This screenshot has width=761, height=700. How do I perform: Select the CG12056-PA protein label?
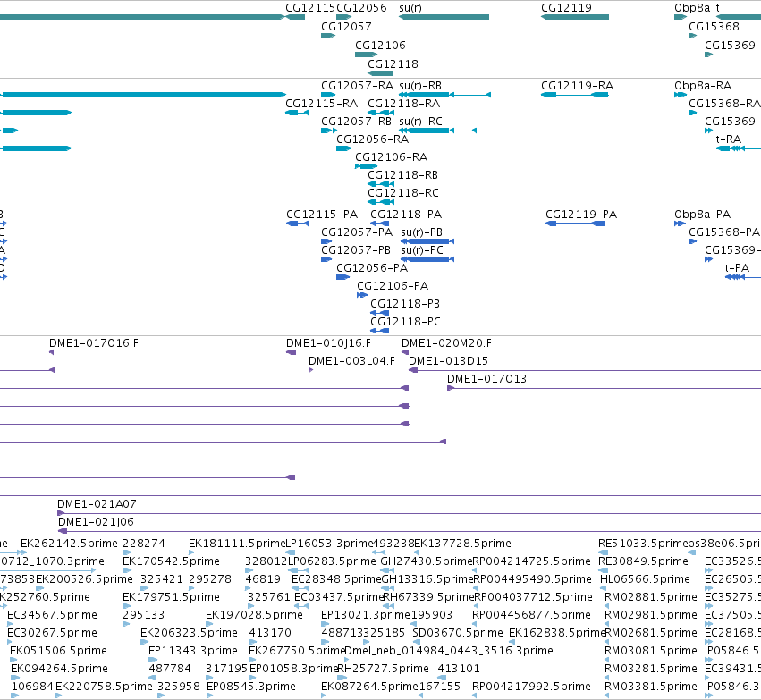(x=372, y=268)
